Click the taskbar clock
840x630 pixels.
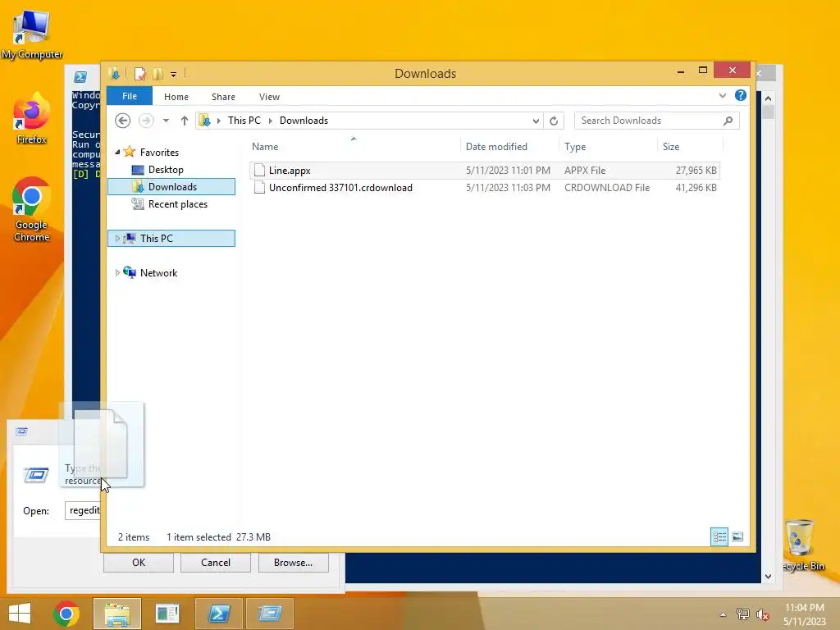[x=805, y=614]
